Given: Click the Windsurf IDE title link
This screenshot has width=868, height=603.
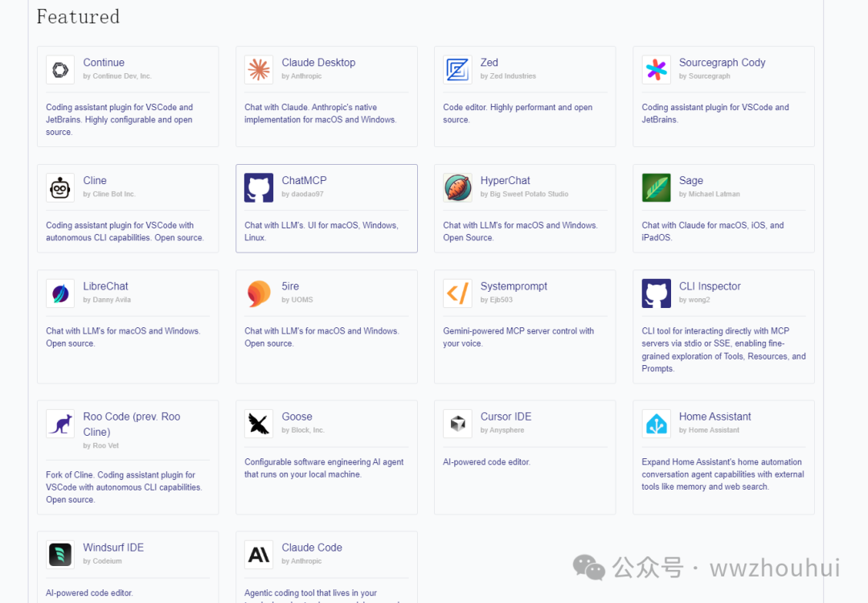Looking at the screenshot, I should pyautogui.click(x=113, y=548).
